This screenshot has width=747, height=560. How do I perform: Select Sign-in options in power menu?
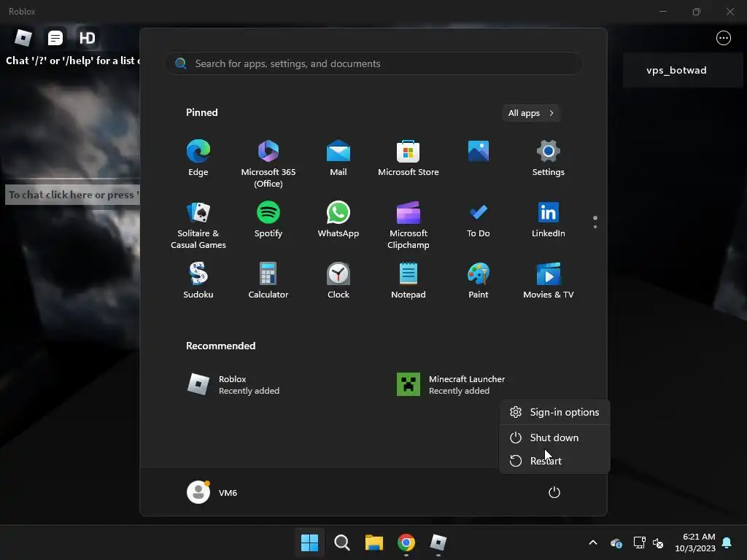point(554,413)
